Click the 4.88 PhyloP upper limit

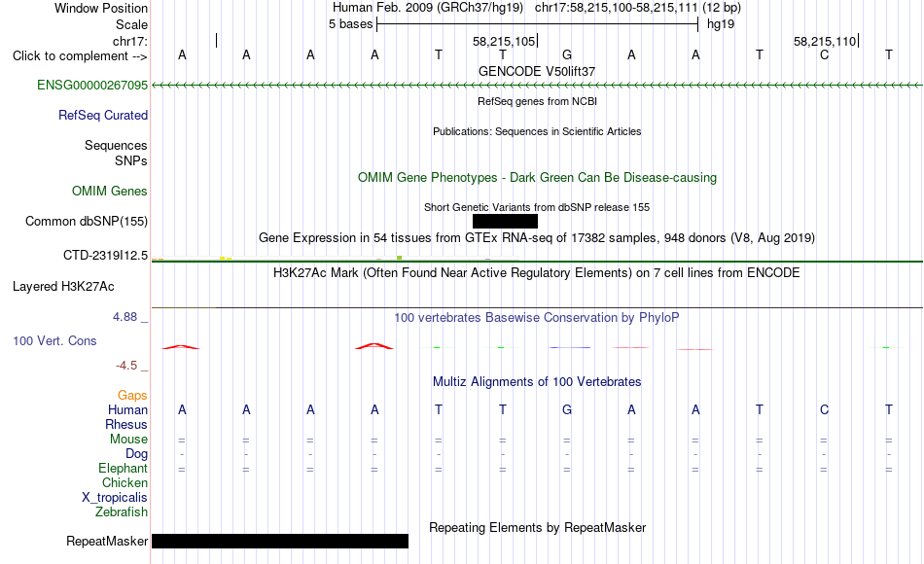pos(124,317)
